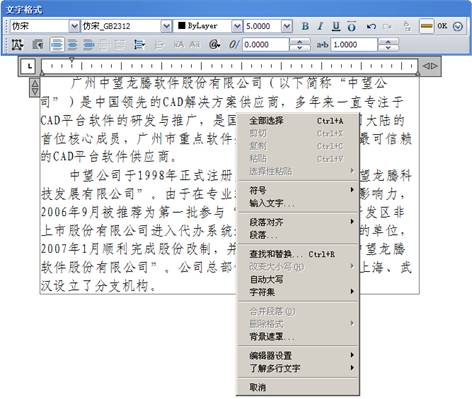Decrease tracking value with down arrow
The image size is (472, 399).
click(x=388, y=48)
